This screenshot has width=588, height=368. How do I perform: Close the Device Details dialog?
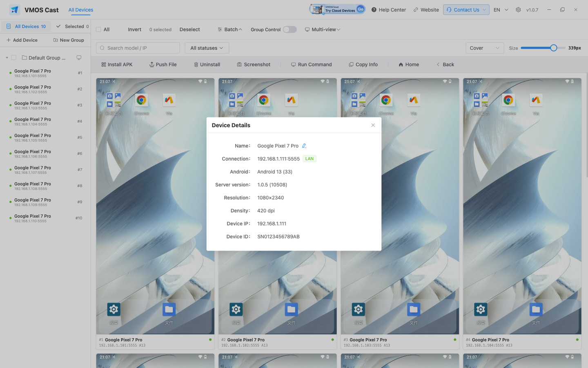point(373,125)
